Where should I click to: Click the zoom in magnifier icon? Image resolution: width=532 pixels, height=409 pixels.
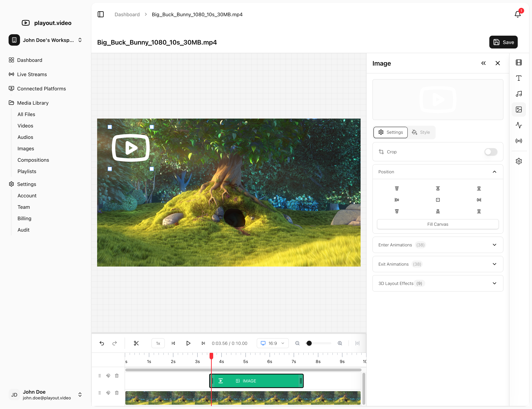point(340,343)
